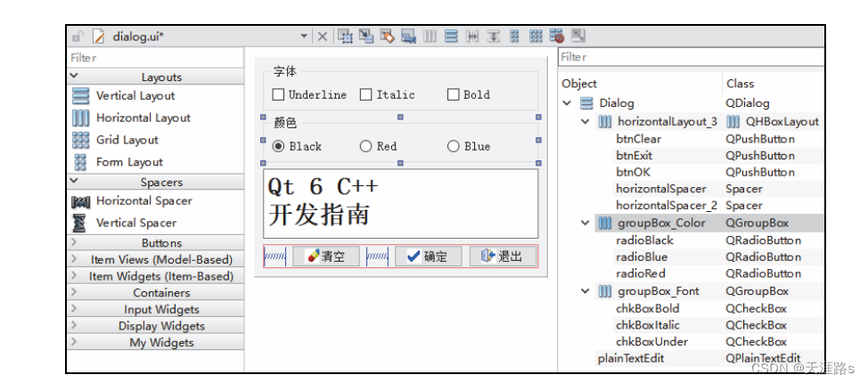Click the 清空 button on form
868x383 pixels.
coord(326,257)
